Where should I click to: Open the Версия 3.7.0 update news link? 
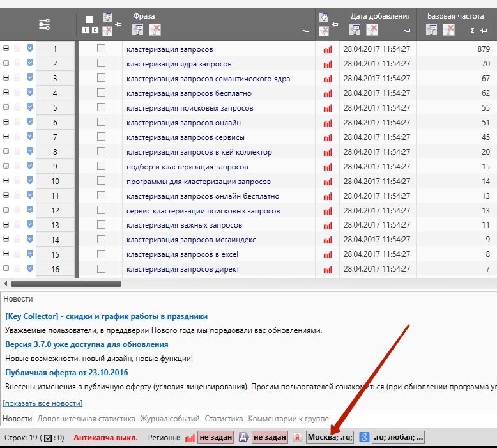coord(86,344)
